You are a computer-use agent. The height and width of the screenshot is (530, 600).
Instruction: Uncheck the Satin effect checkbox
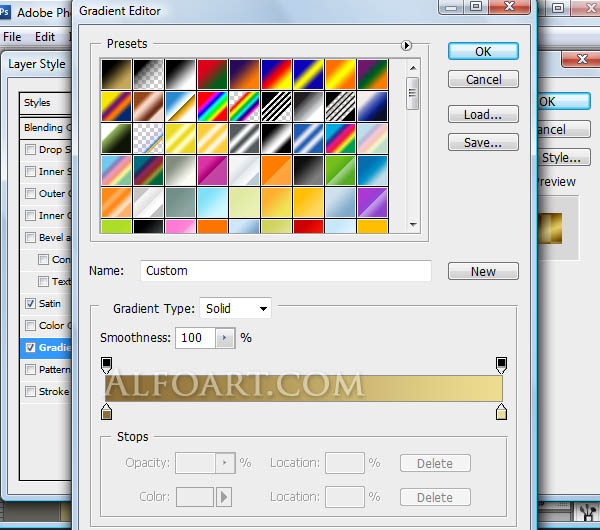30,303
